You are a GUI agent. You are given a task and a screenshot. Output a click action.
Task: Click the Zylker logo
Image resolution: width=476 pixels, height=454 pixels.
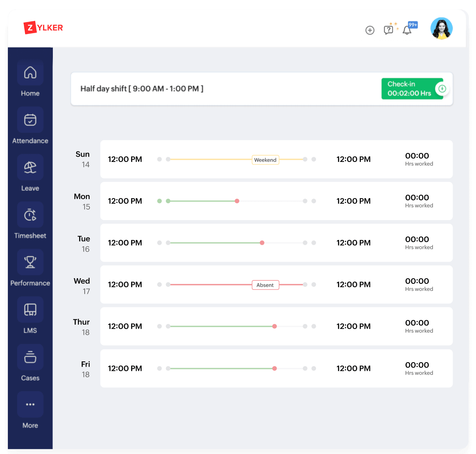[x=43, y=28]
